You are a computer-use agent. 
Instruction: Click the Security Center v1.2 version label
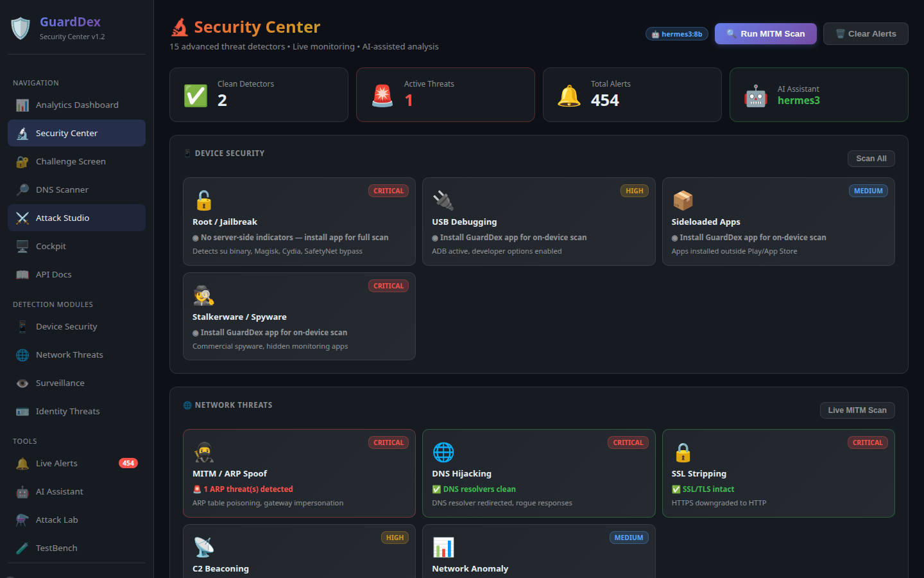coord(72,37)
